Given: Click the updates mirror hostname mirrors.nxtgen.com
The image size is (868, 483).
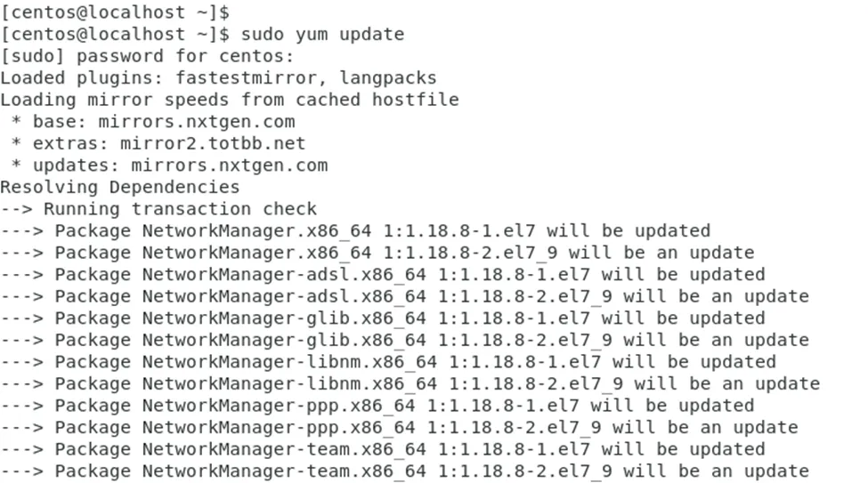Looking at the screenshot, I should pos(229,165).
